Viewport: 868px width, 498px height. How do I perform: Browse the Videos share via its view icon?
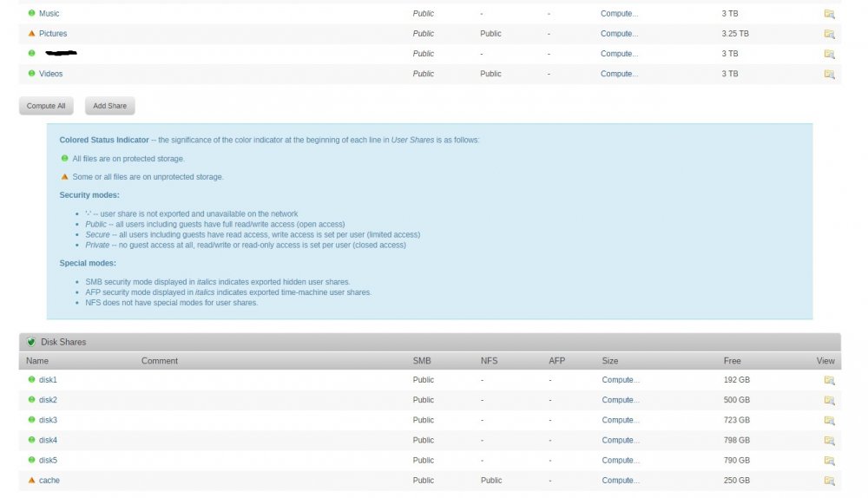point(829,74)
